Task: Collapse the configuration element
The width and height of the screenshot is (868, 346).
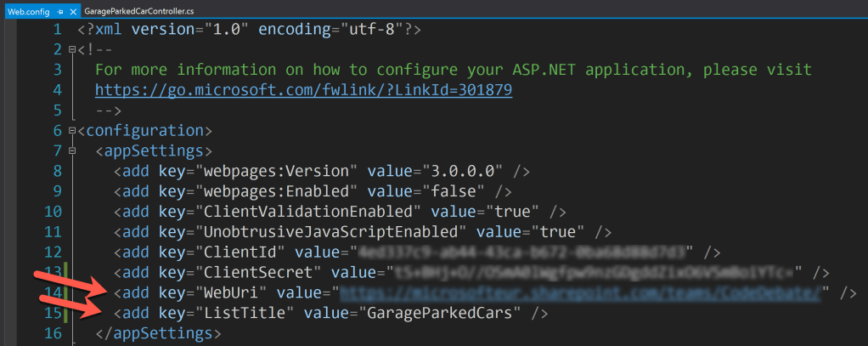Action: (x=71, y=131)
